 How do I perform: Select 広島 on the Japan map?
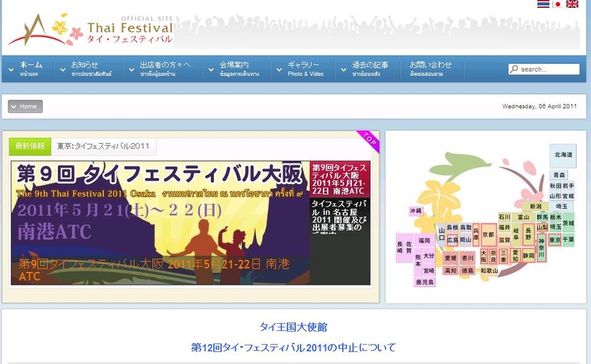452,240
